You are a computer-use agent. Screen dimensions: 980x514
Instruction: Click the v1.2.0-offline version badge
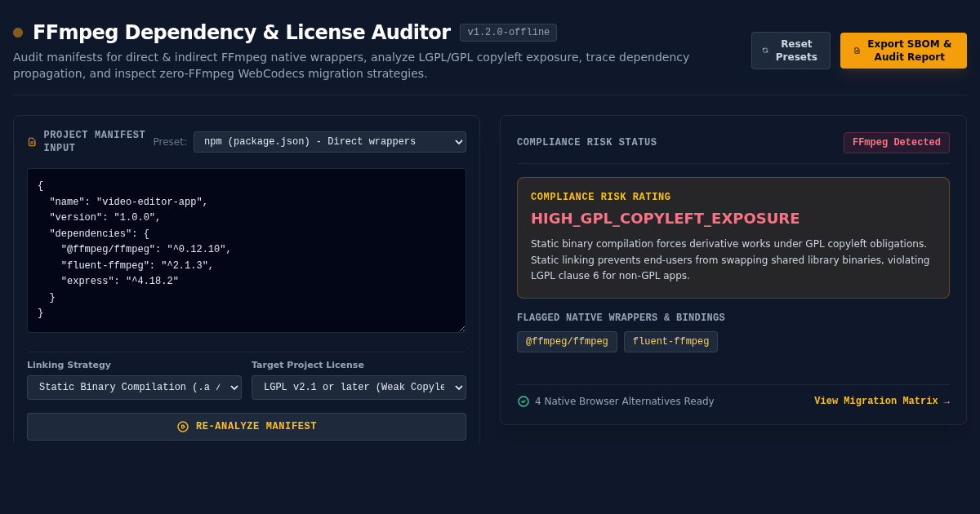tap(508, 33)
